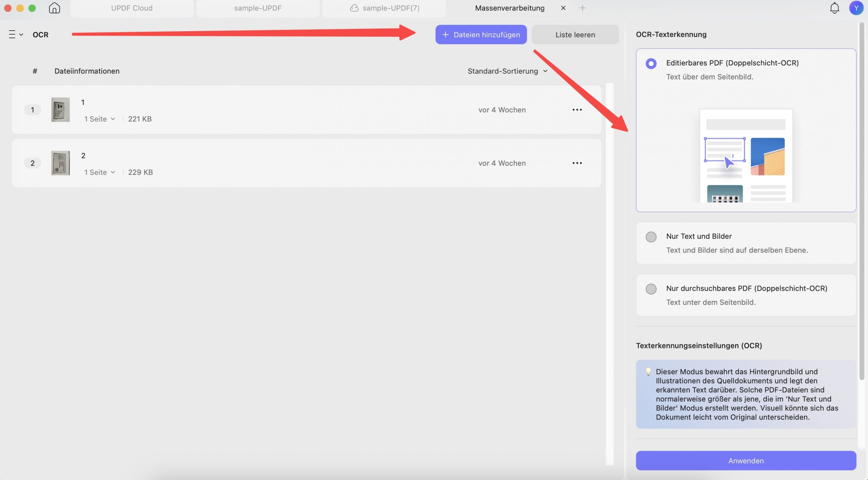This screenshot has height=480, width=868.
Task: Open more options for file 1
Action: [577, 110]
